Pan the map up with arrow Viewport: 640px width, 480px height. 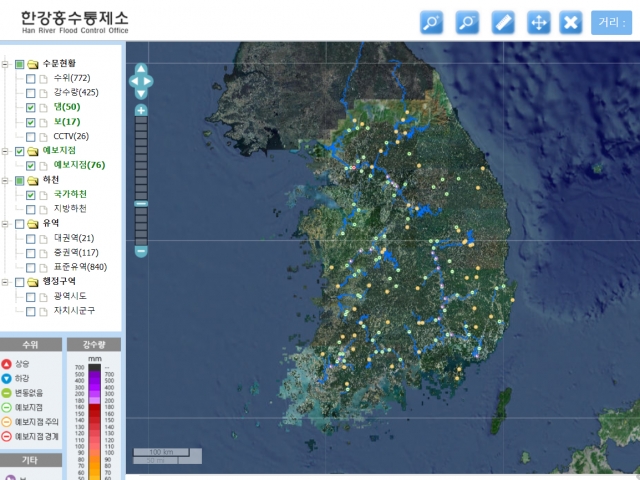[x=141, y=69]
